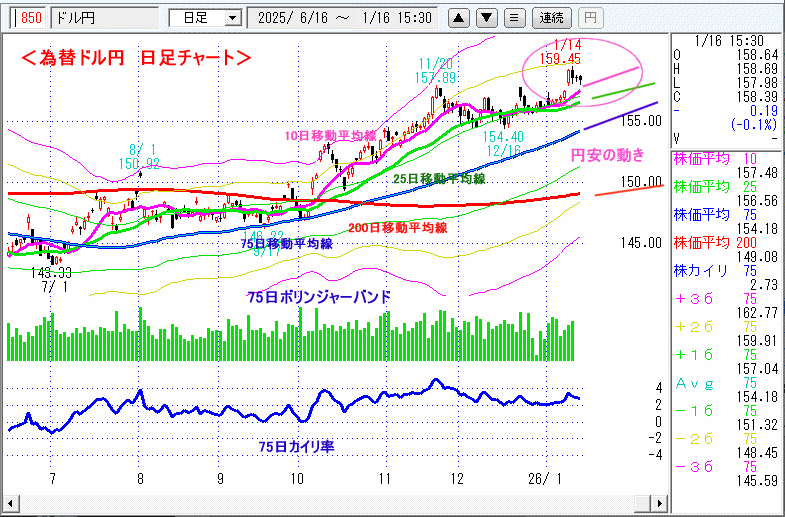This screenshot has height=517, width=785.
Task: Click the down triangle toolbar button
Action: click(x=487, y=18)
